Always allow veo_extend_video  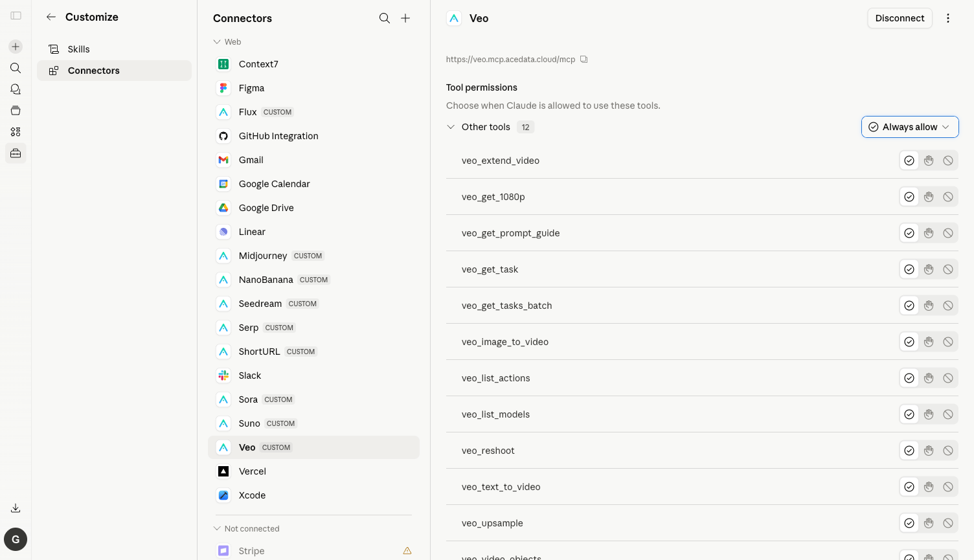tap(909, 161)
